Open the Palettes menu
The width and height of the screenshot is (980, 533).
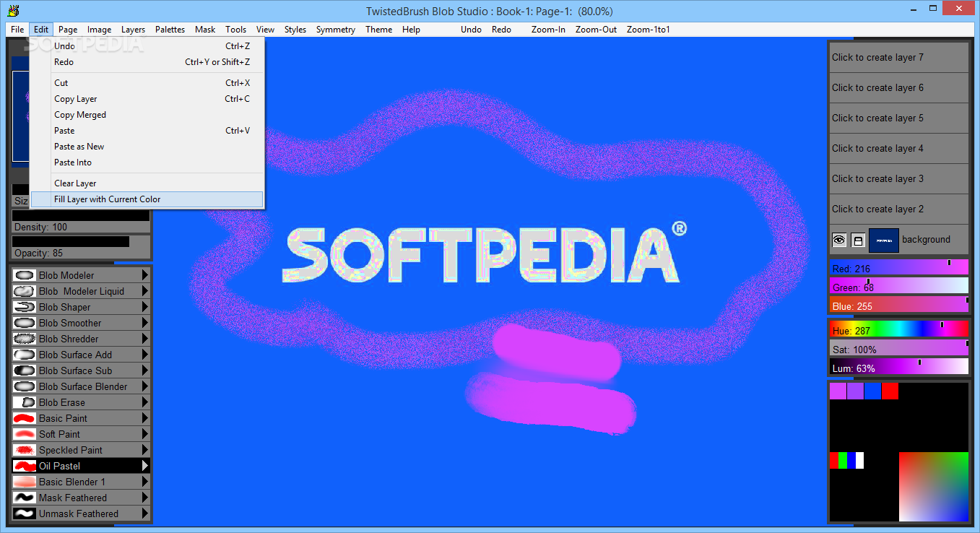[x=170, y=30]
